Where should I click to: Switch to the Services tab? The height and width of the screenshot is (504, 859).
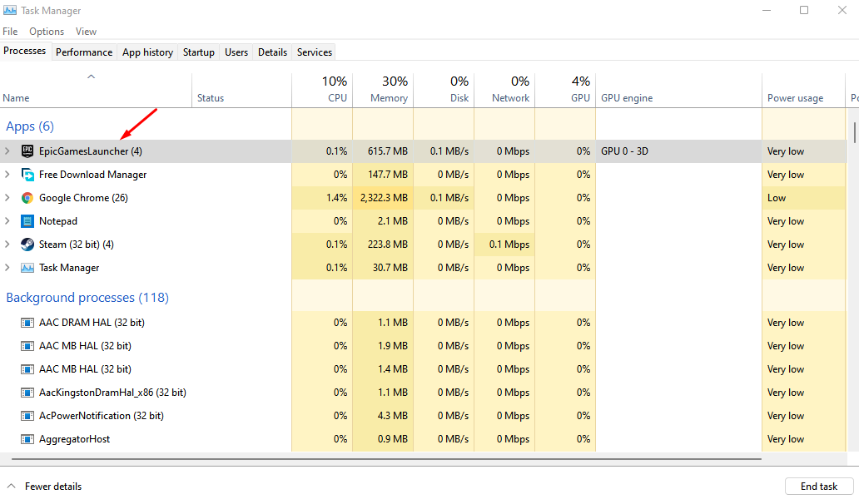click(x=315, y=52)
